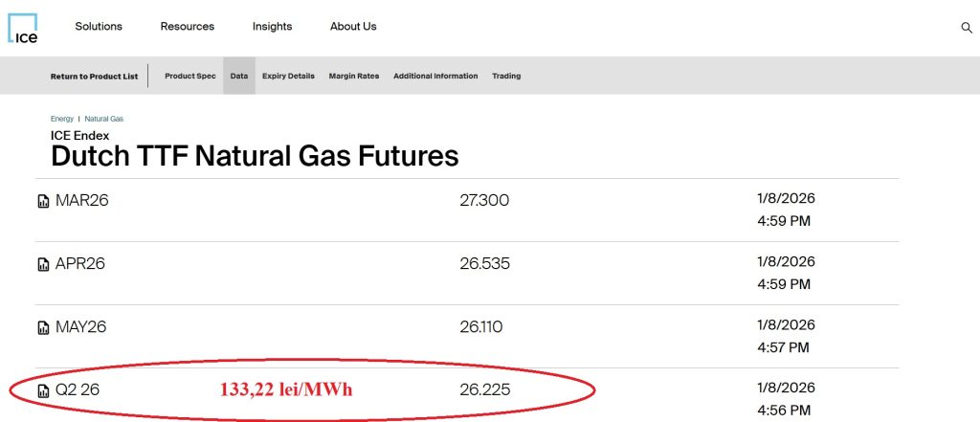Go to the Expiry Details tab
980x422 pixels.
coord(288,77)
